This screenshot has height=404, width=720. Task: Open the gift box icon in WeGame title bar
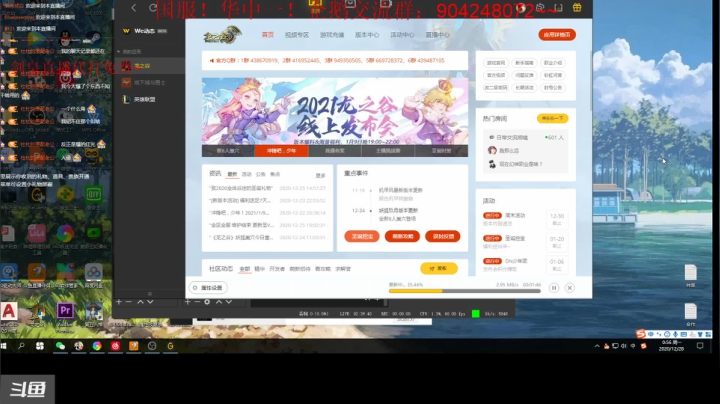click(x=577, y=7)
